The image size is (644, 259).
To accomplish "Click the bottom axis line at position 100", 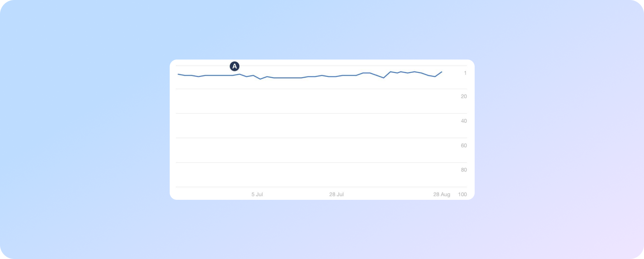I will (x=316, y=187).
